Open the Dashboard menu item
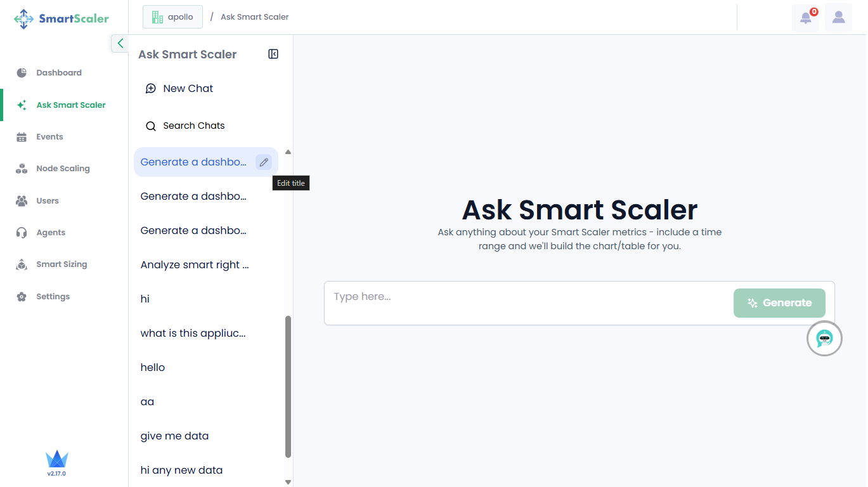The height and width of the screenshot is (487, 868). tap(58, 73)
